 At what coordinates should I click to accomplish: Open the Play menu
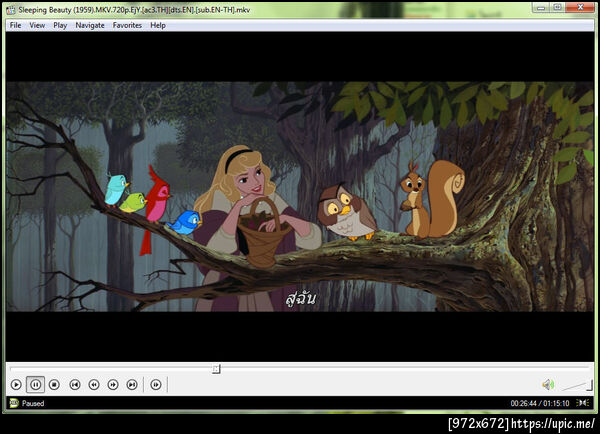pyautogui.click(x=60, y=25)
